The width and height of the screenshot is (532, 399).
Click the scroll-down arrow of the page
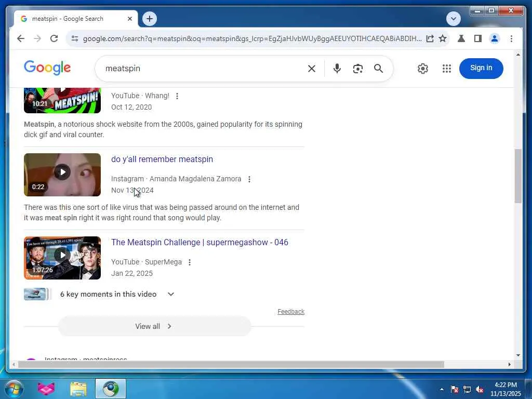(x=518, y=355)
